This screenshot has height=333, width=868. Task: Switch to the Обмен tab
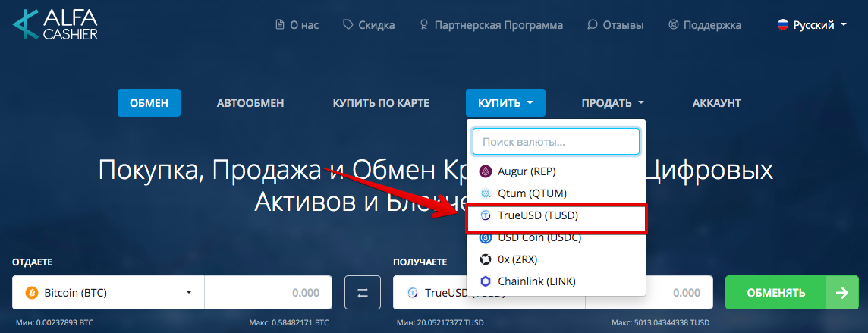pyautogui.click(x=149, y=103)
